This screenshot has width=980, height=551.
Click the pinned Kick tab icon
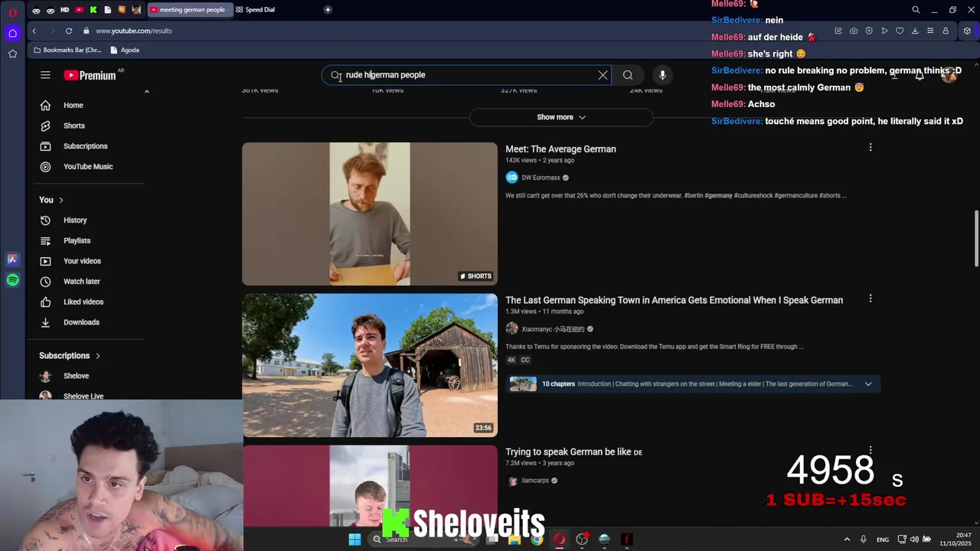[x=93, y=9]
